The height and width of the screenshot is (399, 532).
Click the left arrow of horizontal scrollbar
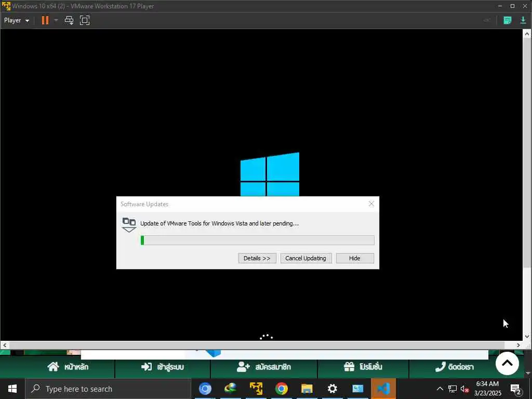point(4,345)
